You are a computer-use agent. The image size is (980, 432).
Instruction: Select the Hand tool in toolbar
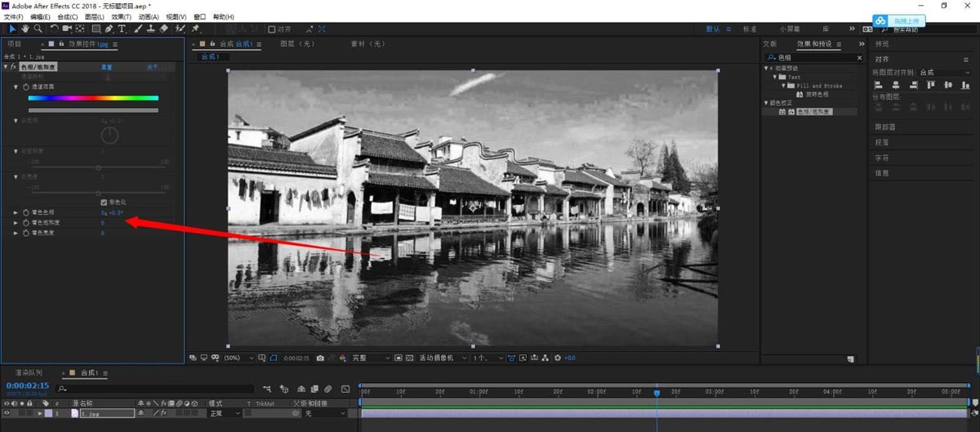[x=25, y=29]
